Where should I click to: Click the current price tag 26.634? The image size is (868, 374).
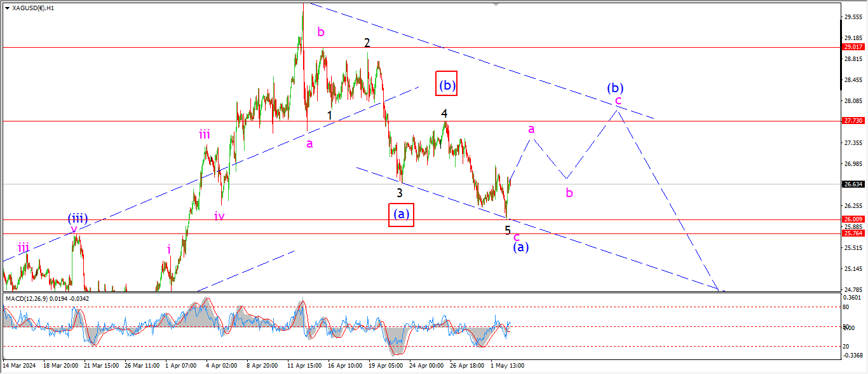coord(852,184)
